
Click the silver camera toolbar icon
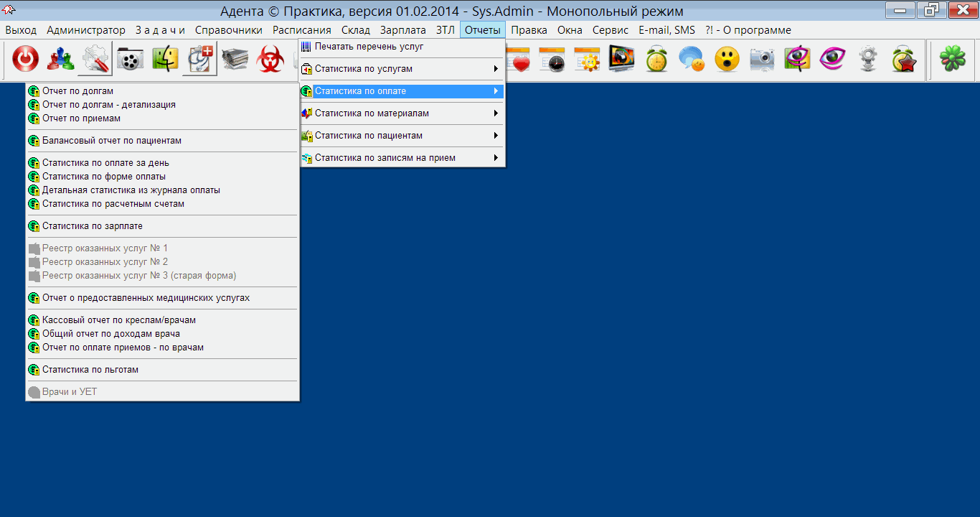coord(762,59)
